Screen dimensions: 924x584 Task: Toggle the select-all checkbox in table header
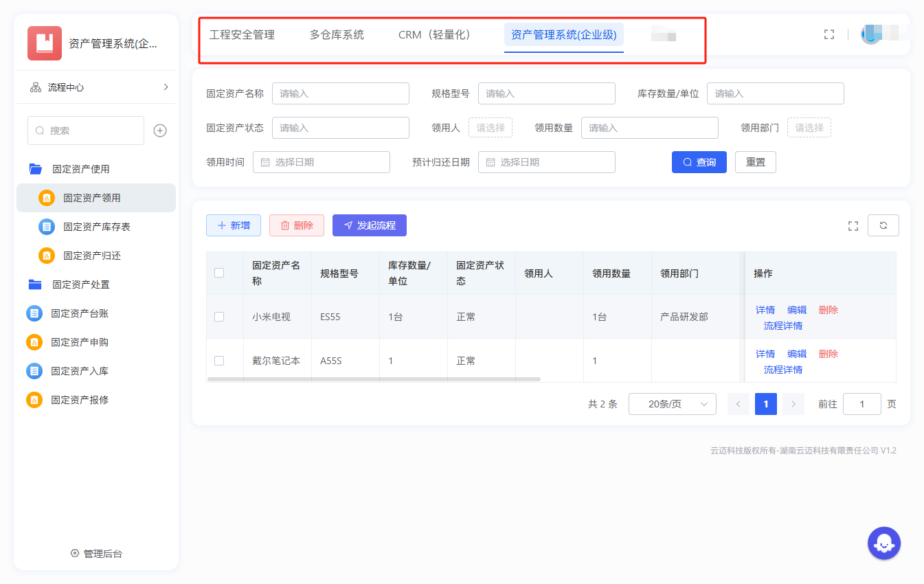(219, 273)
